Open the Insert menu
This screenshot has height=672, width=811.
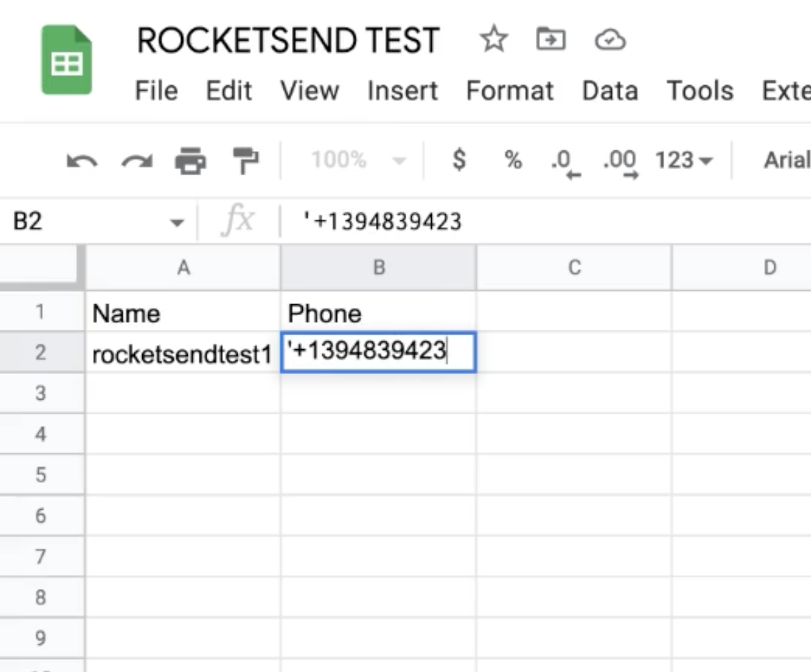tap(403, 90)
